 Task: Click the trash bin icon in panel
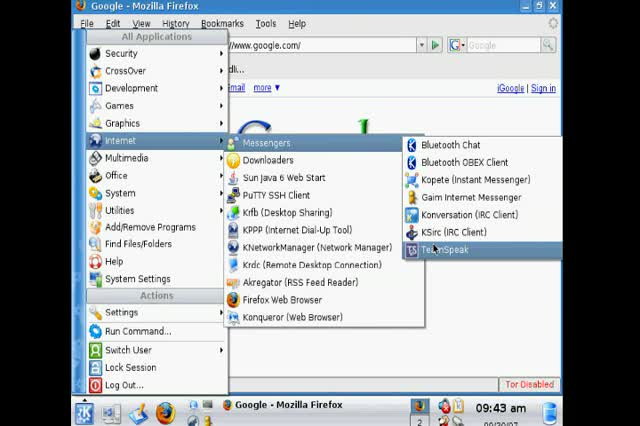click(549, 413)
